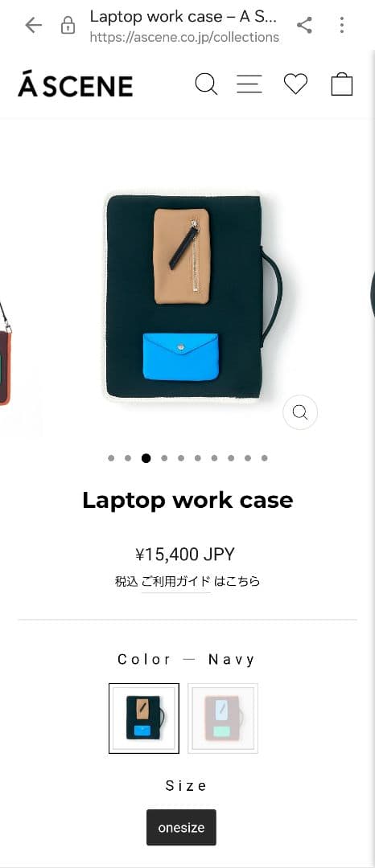Open the browser three-dot overflow menu
The width and height of the screenshot is (375, 868).
pos(342,25)
